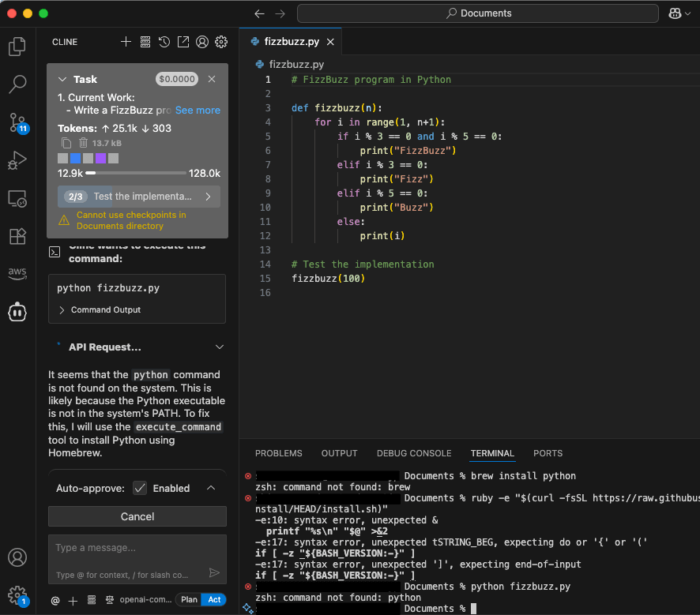Viewport: 700px width, 615px height.
Task: Open the AWS toolkit panel
Action: click(x=17, y=273)
